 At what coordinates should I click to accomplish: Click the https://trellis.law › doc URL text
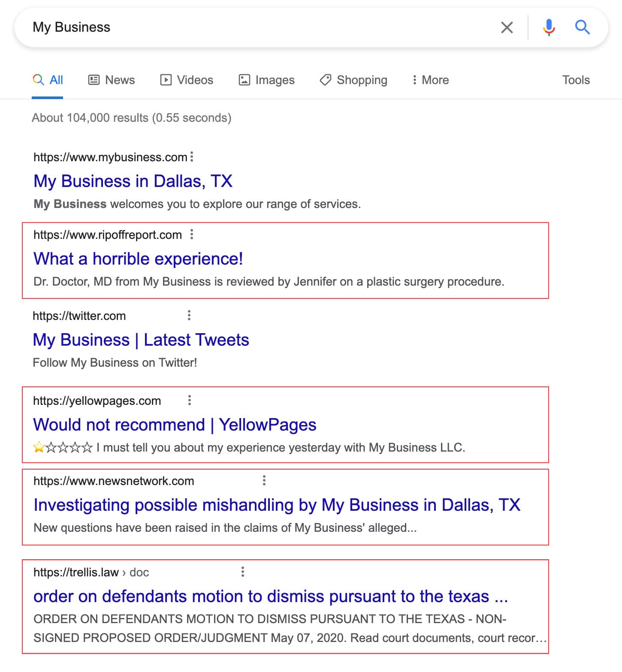(x=91, y=573)
